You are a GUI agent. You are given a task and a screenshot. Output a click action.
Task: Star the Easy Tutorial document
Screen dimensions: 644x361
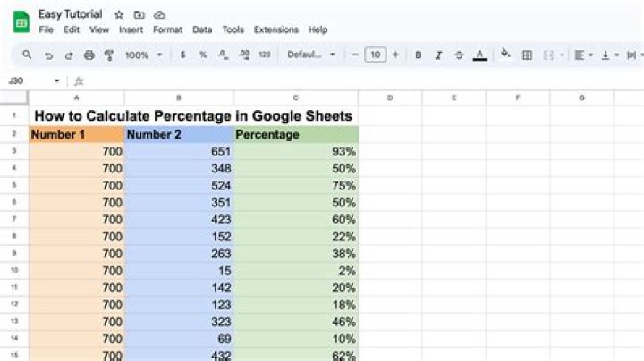[119, 15]
